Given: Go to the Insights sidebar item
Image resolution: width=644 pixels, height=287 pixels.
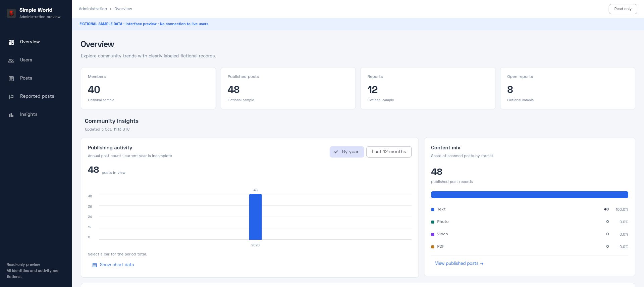Looking at the screenshot, I should (36, 114).
